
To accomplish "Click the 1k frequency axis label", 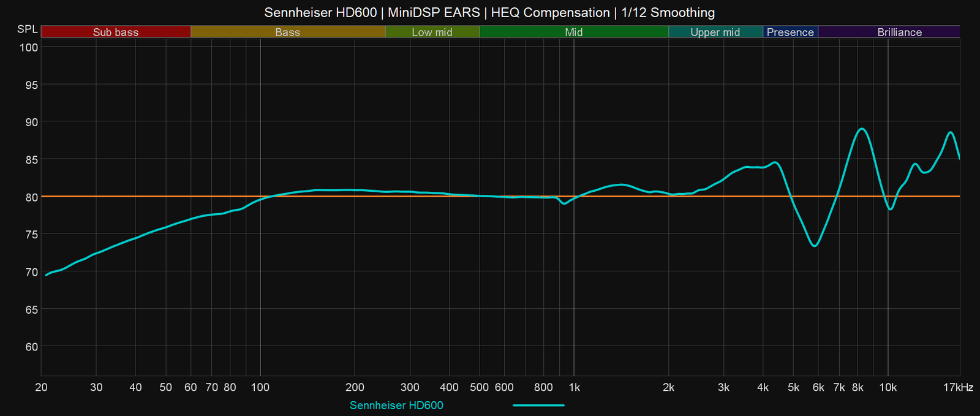I will pyautogui.click(x=574, y=387).
